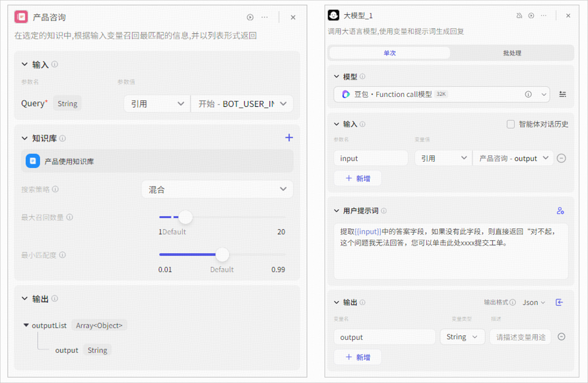Screen dimensions: 588x383
Task: Select the 单次 tab
Action: click(390, 53)
